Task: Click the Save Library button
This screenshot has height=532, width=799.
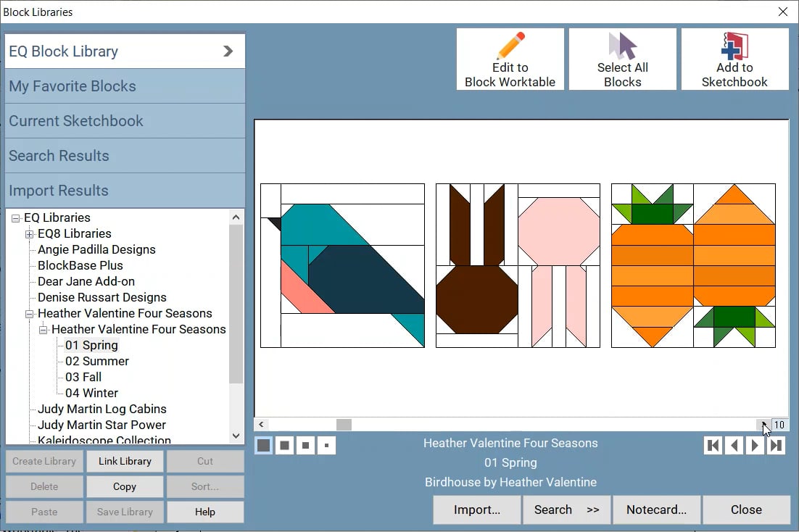Action: (x=125, y=512)
